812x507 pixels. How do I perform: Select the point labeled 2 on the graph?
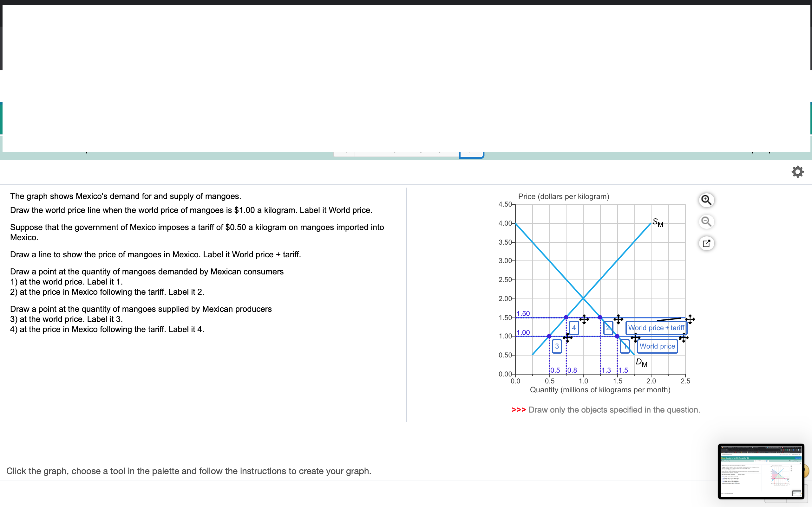pyautogui.click(x=608, y=328)
